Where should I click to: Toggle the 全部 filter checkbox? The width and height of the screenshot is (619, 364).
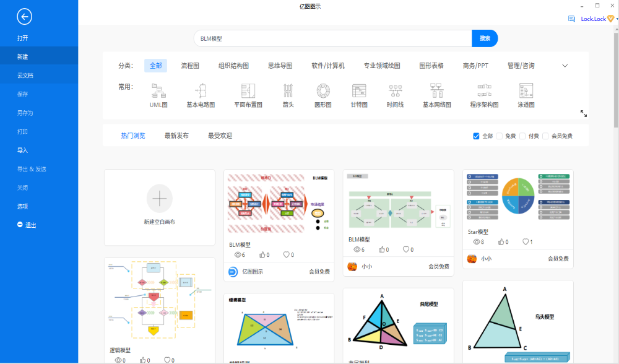476,136
